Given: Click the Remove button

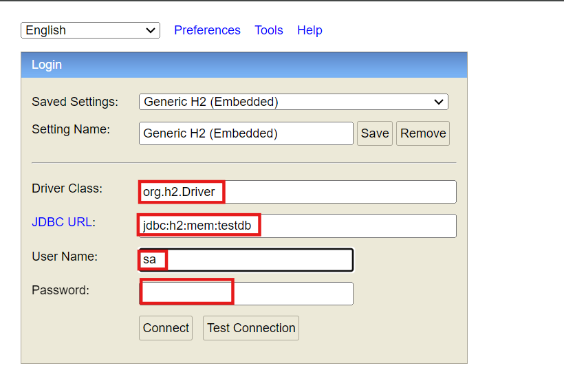Looking at the screenshot, I should pos(423,133).
